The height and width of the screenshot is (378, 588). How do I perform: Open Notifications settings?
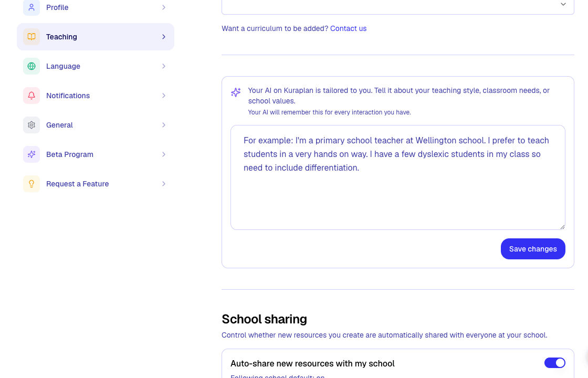(96, 96)
